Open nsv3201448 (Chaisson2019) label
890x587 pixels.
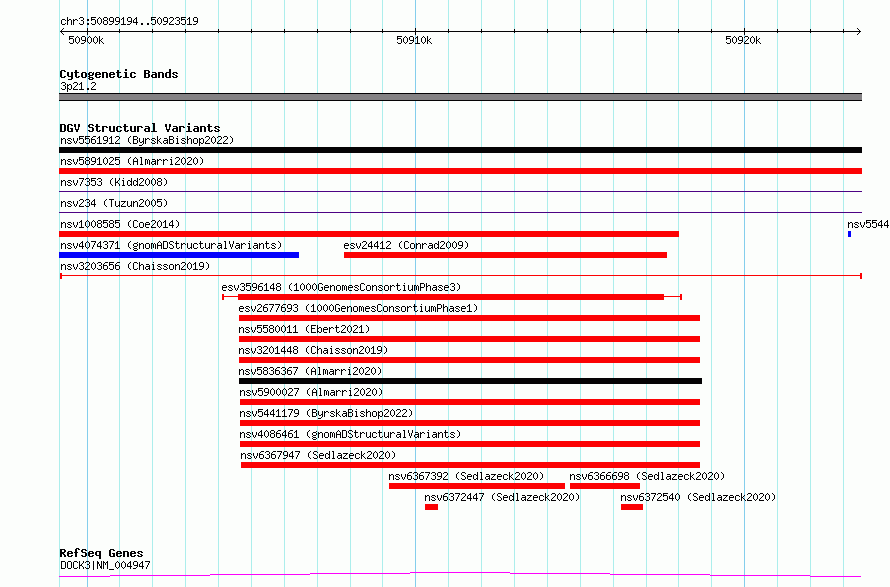click(313, 350)
